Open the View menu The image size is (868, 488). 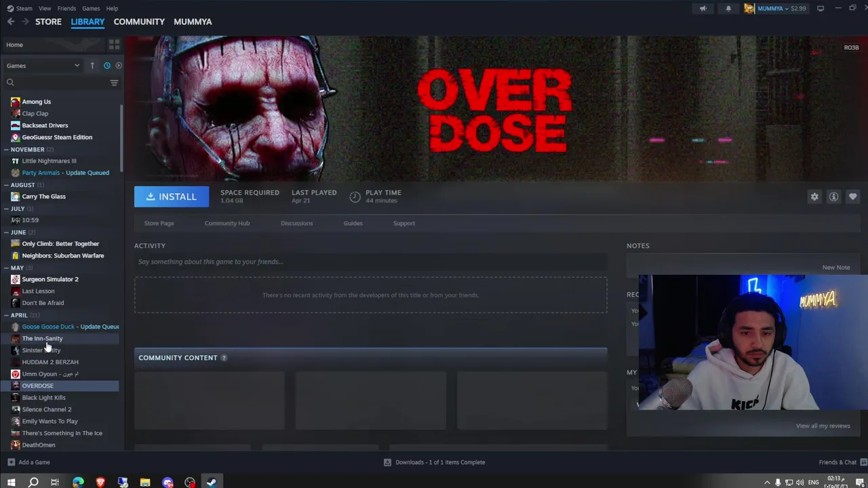point(45,9)
